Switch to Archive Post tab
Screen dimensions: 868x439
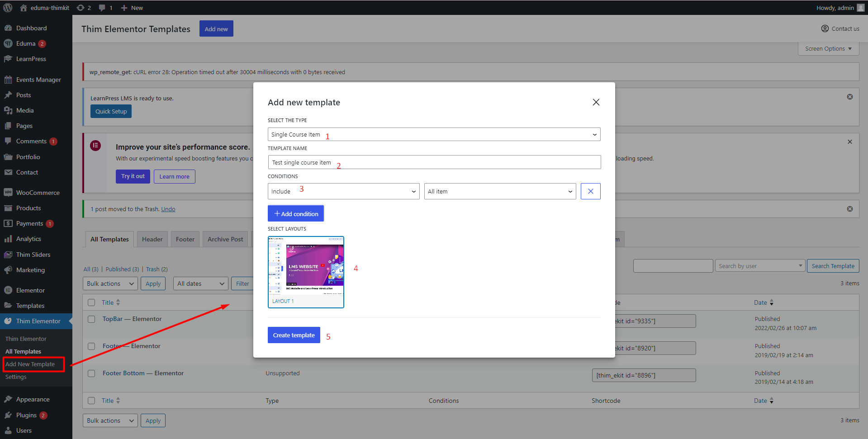tap(225, 239)
